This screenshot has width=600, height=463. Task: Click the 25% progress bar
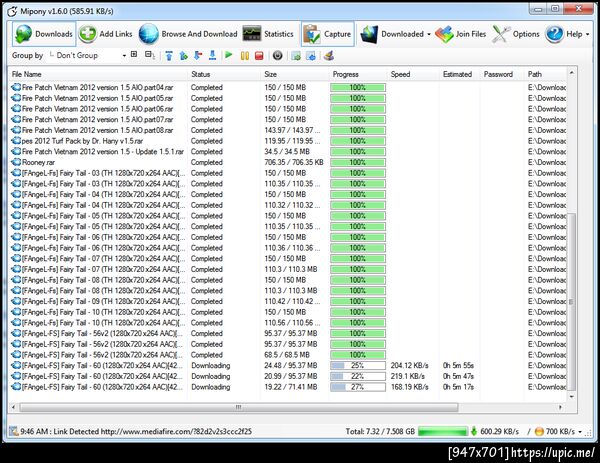pyautogui.click(x=358, y=366)
